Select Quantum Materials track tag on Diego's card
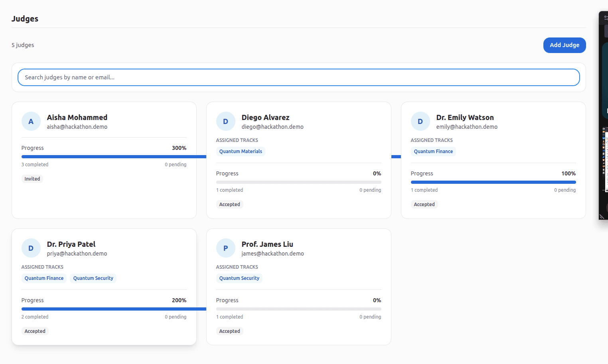The height and width of the screenshot is (364, 608). point(241,152)
